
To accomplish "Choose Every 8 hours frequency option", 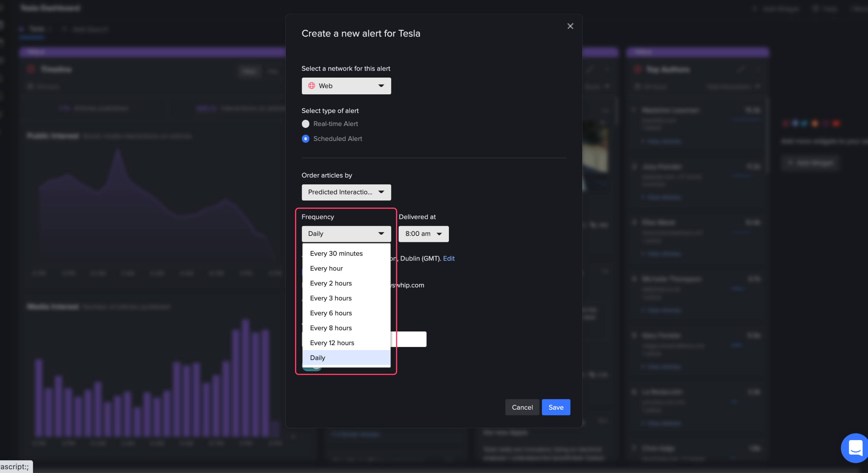I will (x=346, y=328).
